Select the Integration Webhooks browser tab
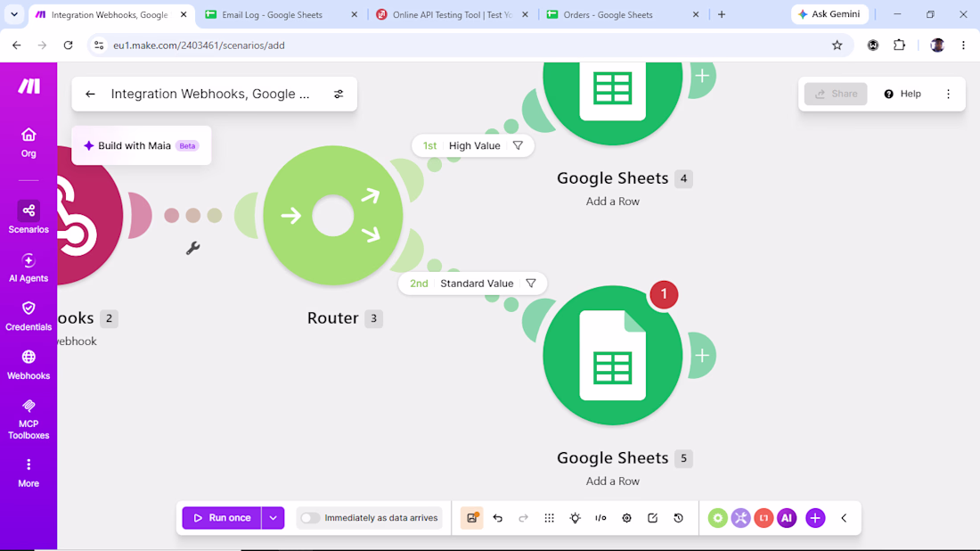 coord(110,14)
